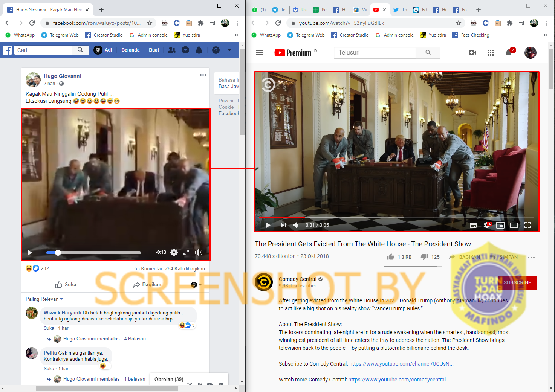Screen dimensions: 555x392
Task: Open YouTube video more actions ellipsis
Action: pyautogui.click(x=531, y=258)
